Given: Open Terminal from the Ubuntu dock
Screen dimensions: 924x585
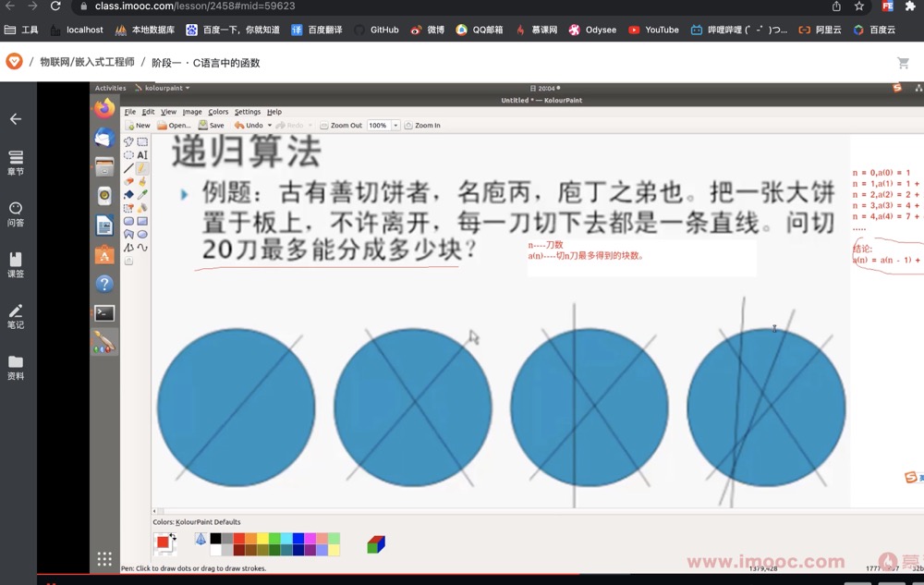Looking at the screenshot, I should click(104, 312).
